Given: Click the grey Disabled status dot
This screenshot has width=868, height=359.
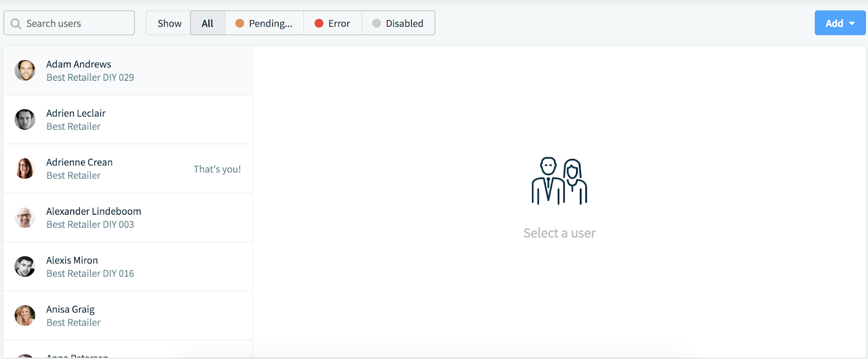Looking at the screenshot, I should pyautogui.click(x=376, y=23).
